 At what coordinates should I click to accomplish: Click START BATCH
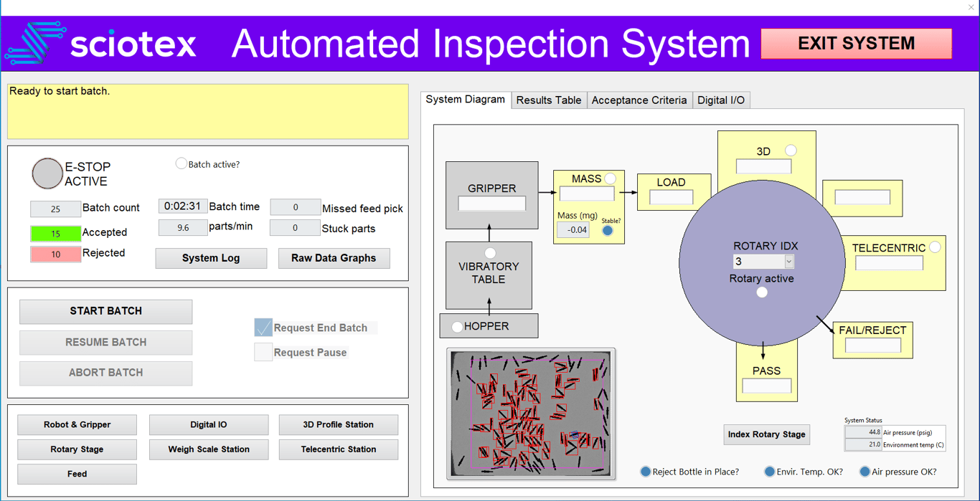pyautogui.click(x=106, y=311)
